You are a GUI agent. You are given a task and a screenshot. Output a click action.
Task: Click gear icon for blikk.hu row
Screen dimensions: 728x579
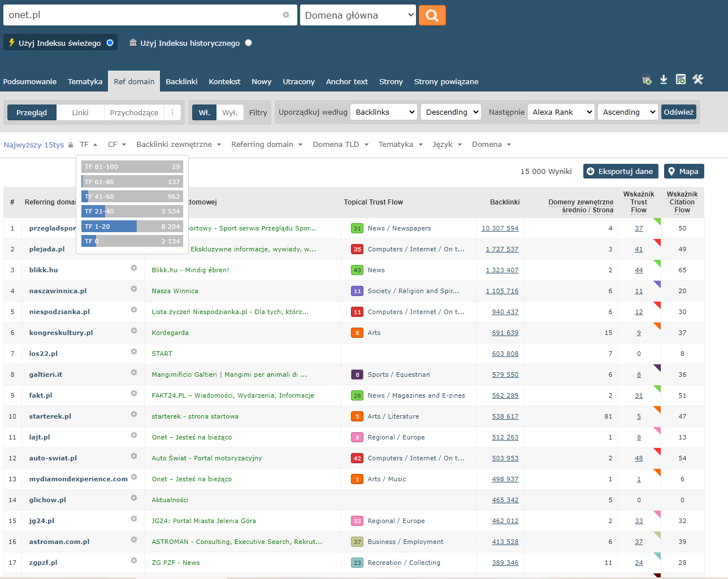[134, 268]
